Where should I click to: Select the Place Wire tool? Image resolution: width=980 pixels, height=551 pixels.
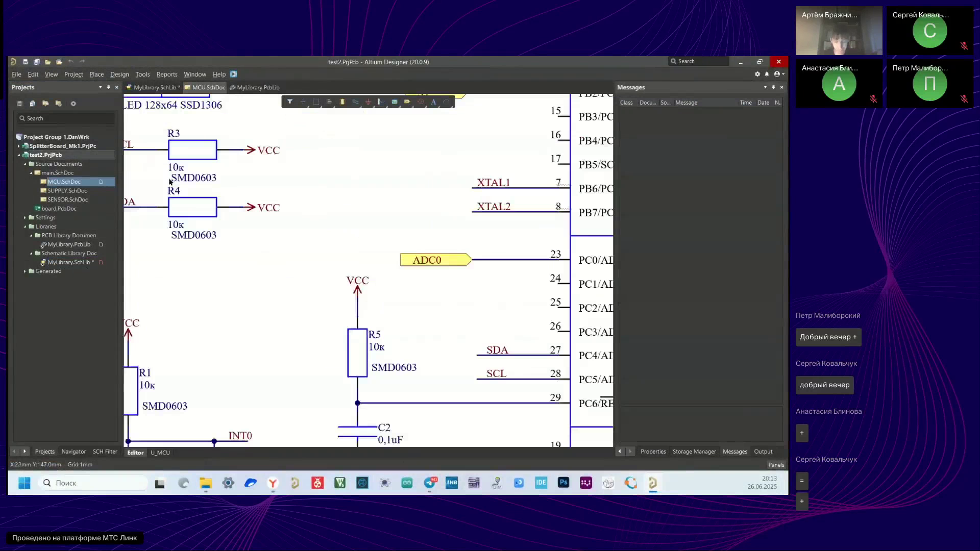[x=355, y=102]
